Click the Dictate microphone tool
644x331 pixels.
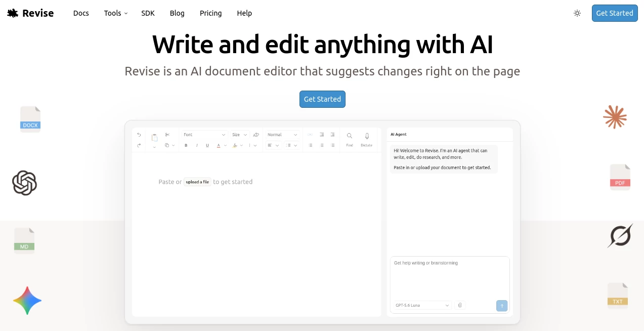(x=367, y=139)
